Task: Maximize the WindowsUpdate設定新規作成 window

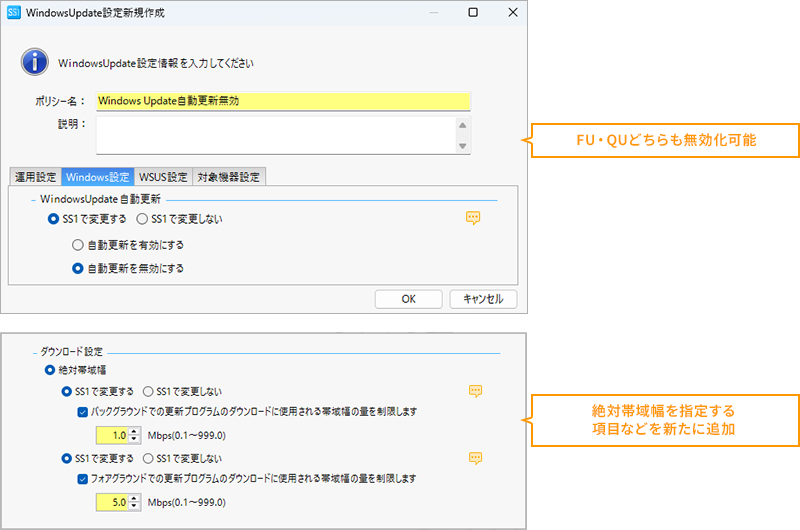Action: pyautogui.click(x=473, y=12)
